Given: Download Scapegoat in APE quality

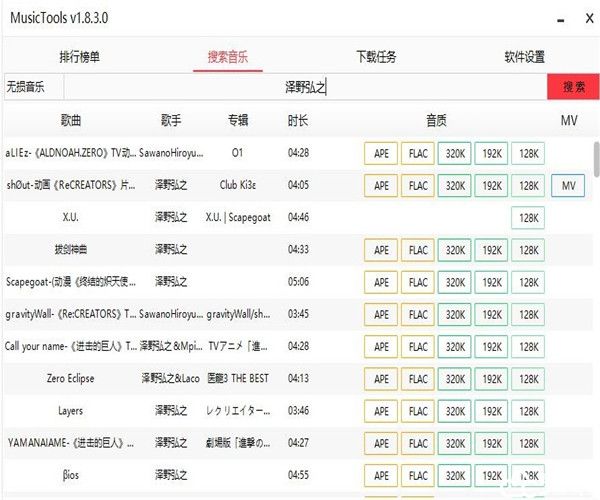Looking at the screenshot, I should pyautogui.click(x=381, y=282).
